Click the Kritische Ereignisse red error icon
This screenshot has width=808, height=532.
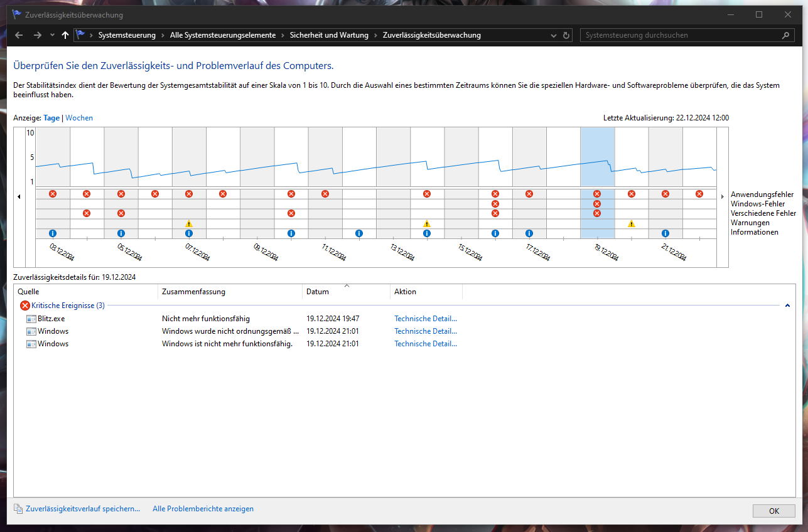25,306
